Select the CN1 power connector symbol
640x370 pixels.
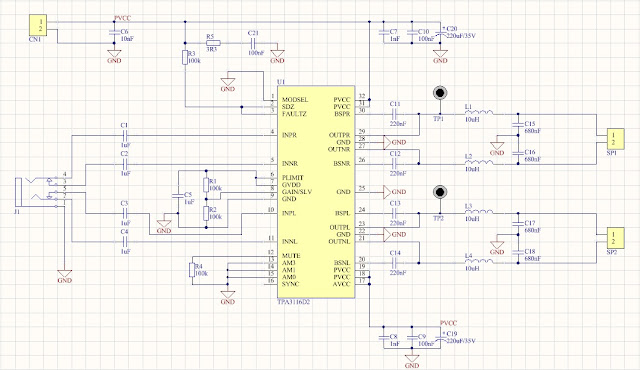point(38,25)
